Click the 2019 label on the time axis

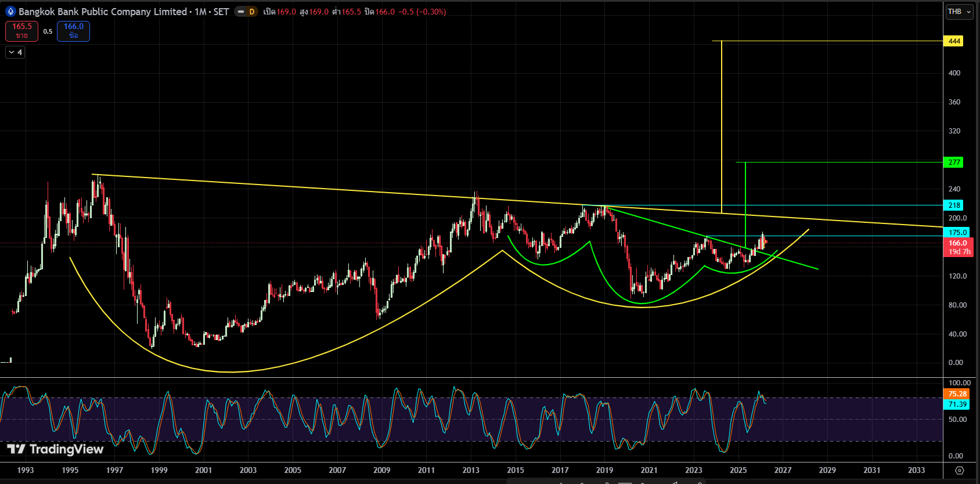[x=604, y=470]
